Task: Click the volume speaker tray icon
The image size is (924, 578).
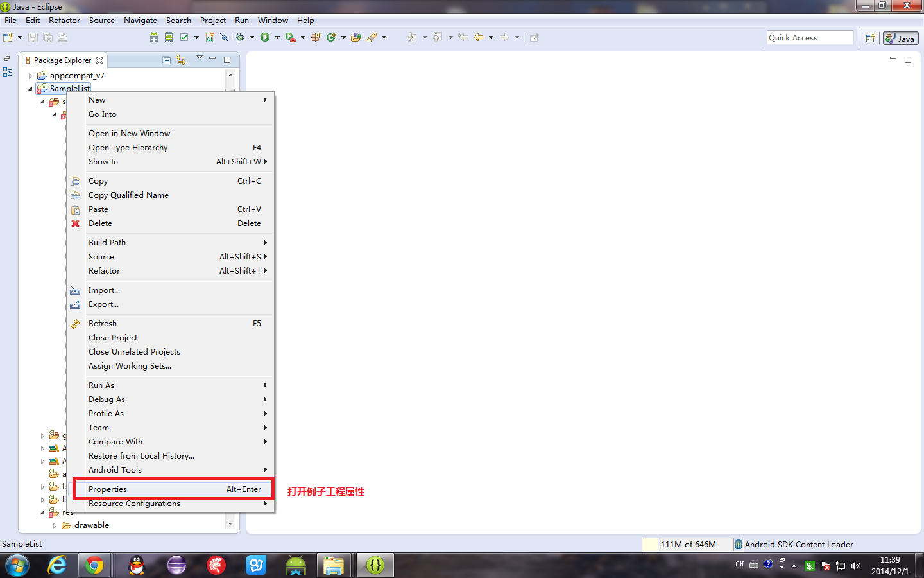Action: [x=856, y=566]
